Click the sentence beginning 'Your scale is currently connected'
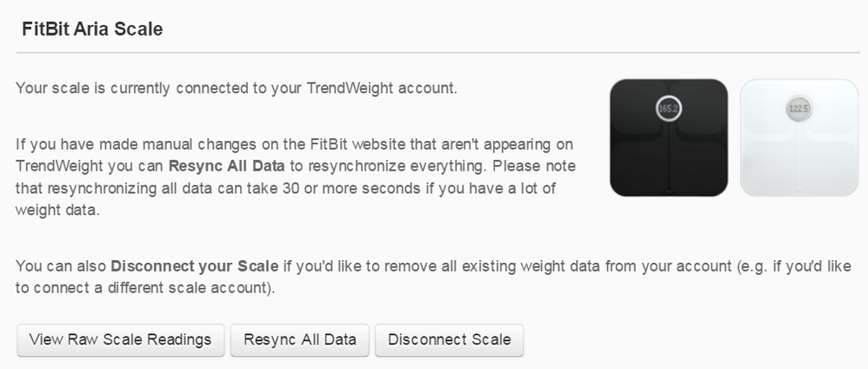Viewport: 868px width, 369px height. tap(237, 88)
